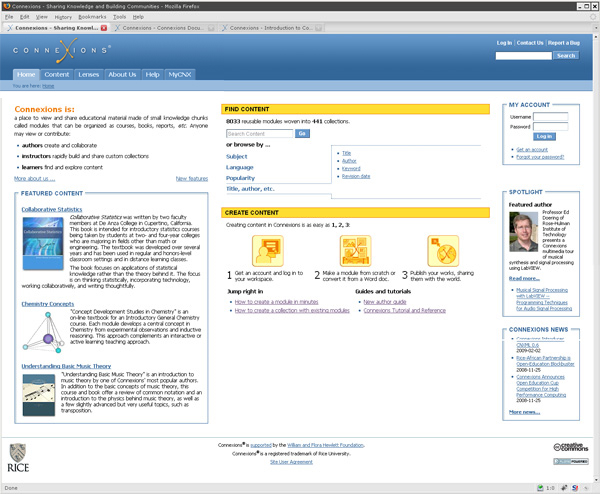This screenshot has height=494, width=600.
Task: Browse content by Subject
Action: pos(237,156)
